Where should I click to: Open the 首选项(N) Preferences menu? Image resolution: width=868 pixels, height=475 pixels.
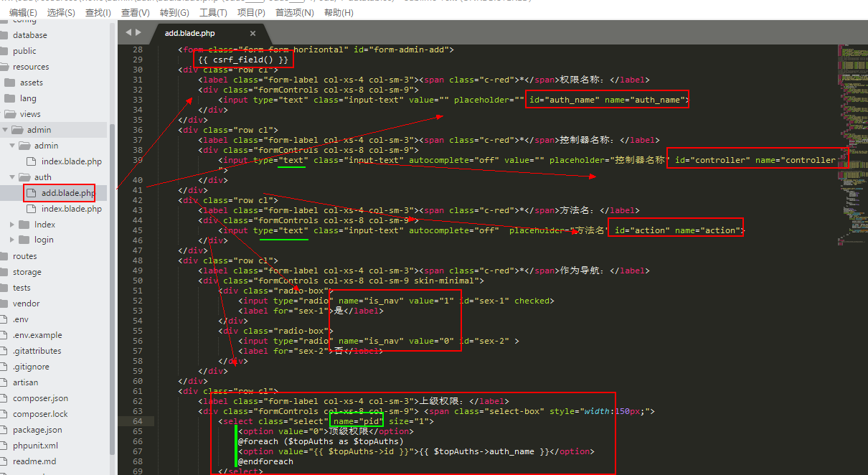tap(294, 13)
